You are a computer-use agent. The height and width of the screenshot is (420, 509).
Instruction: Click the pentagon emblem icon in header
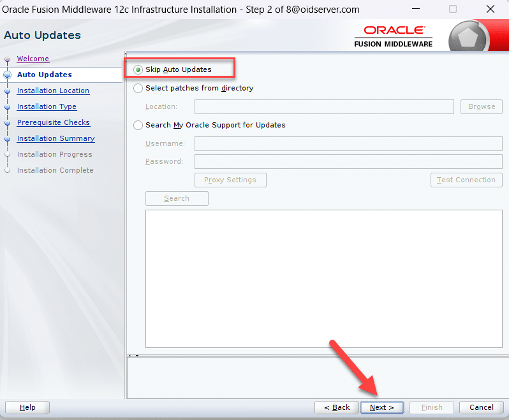[x=469, y=38]
